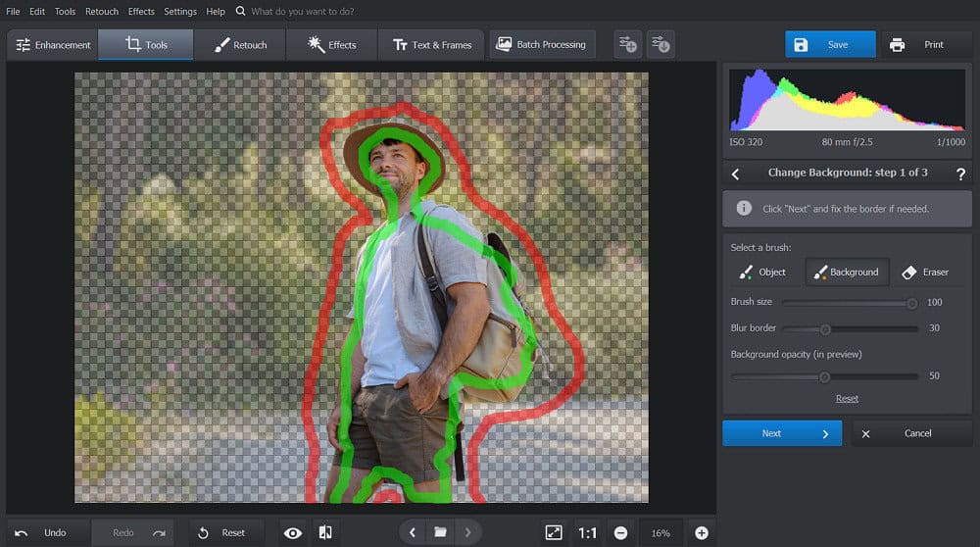Open Batch Processing

tap(542, 44)
